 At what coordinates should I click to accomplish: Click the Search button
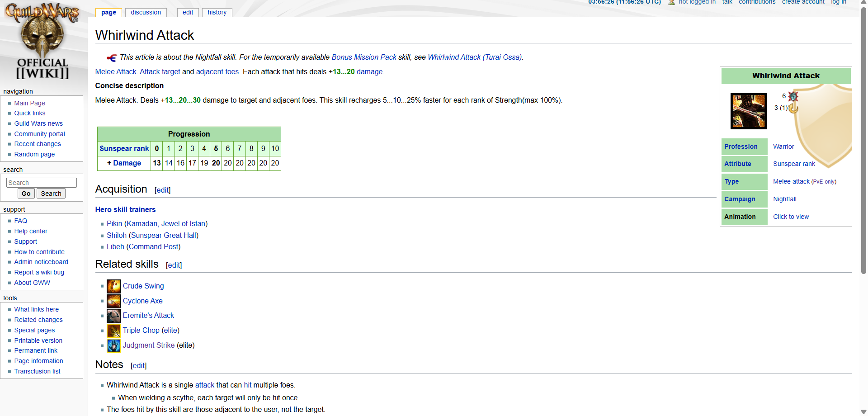pyautogui.click(x=51, y=194)
